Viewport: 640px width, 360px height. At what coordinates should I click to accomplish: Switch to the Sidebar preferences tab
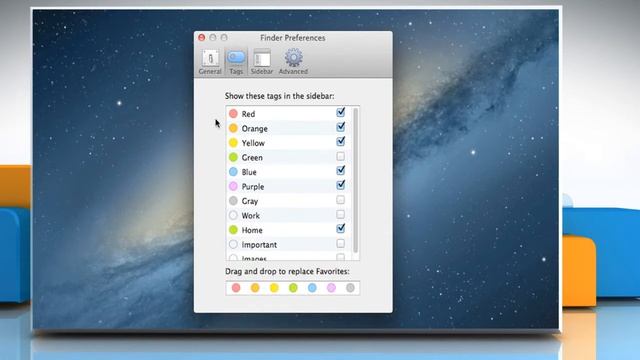[x=262, y=62]
